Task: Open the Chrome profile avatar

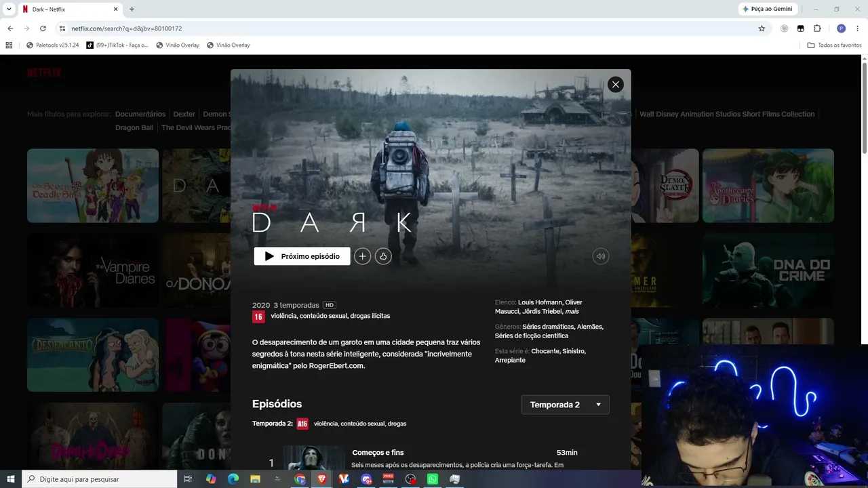Action: pos(841,28)
